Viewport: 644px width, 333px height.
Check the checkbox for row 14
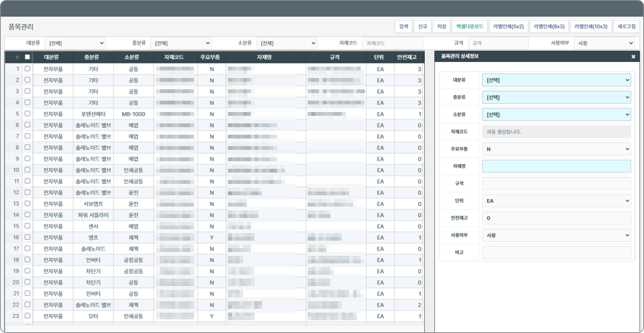[27, 214]
